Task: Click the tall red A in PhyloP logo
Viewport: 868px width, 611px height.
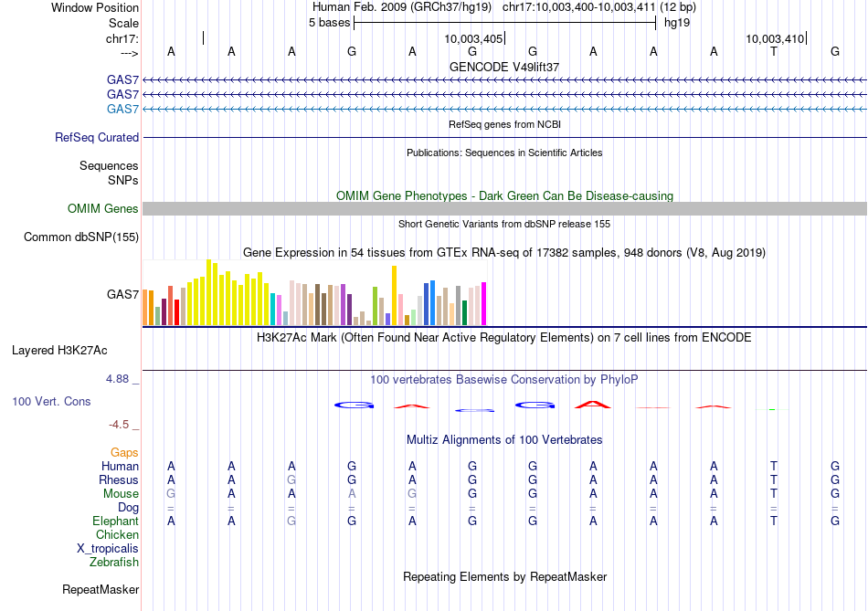Action: click(593, 405)
